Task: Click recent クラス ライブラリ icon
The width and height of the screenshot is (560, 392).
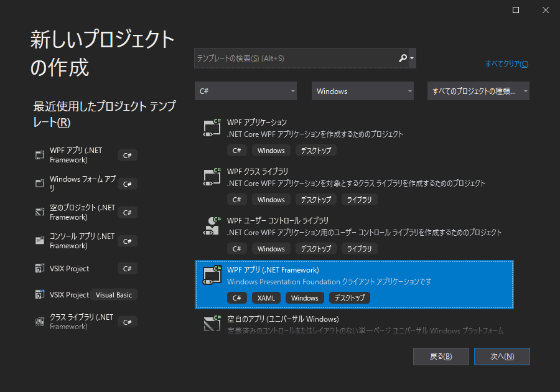Action: click(x=40, y=322)
